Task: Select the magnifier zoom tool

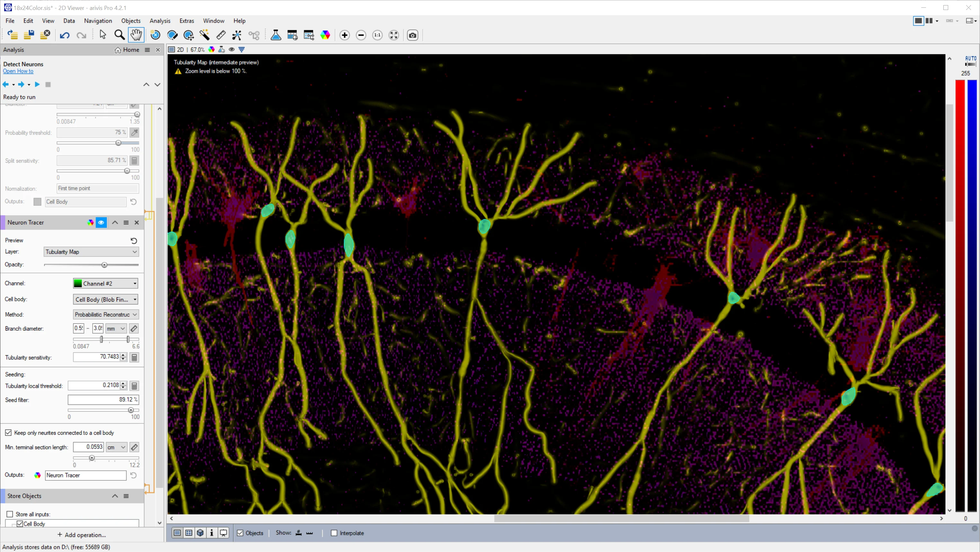Action: pyautogui.click(x=120, y=35)
